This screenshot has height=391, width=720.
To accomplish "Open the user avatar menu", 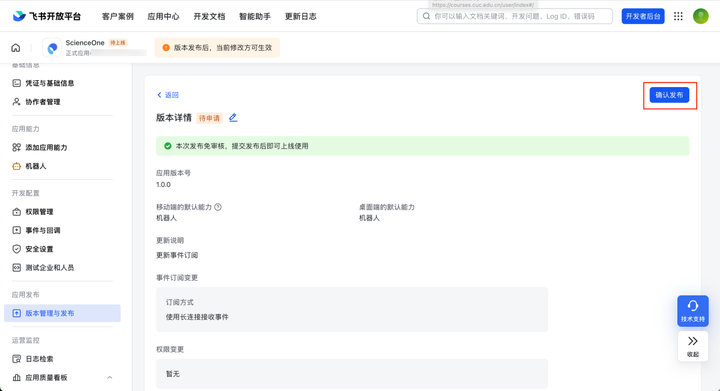I will coord(701,16).
